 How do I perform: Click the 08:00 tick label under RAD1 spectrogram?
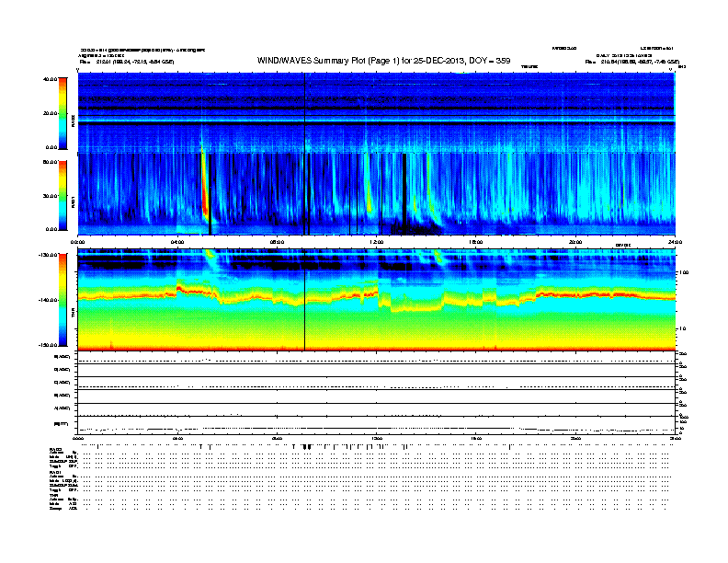pyautogui.click(x=277, y=242)
